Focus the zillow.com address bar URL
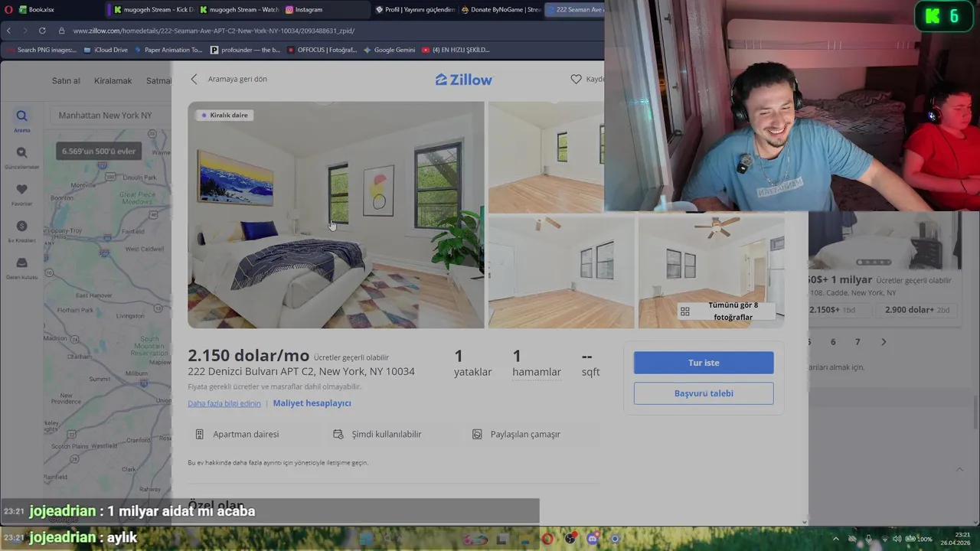Screen dimensions: 980x551 point(214,31)
